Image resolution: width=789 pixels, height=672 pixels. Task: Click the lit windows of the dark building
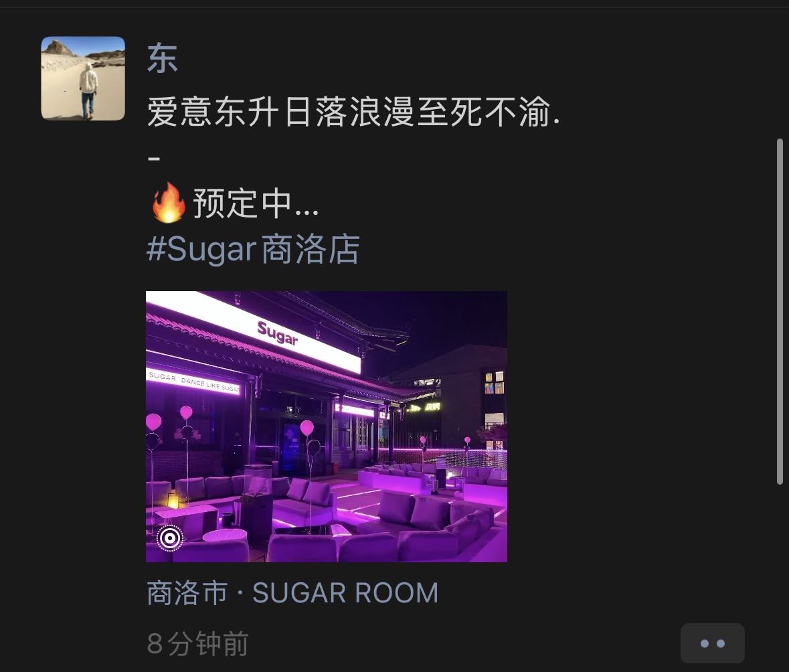(x=494, y=383)
